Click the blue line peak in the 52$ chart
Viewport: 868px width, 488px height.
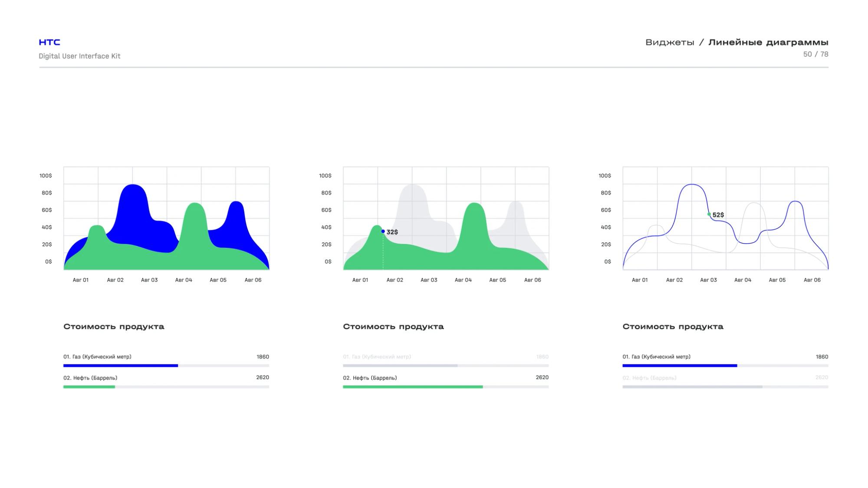coord(692,185)
